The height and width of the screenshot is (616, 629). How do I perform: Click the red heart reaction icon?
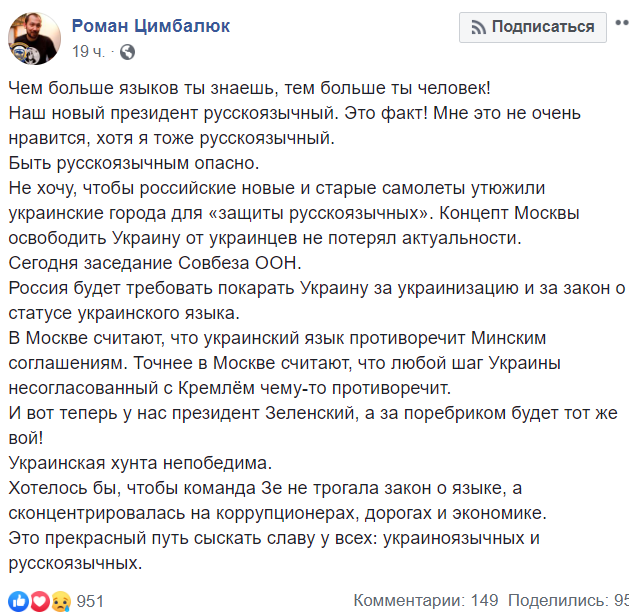39,601
